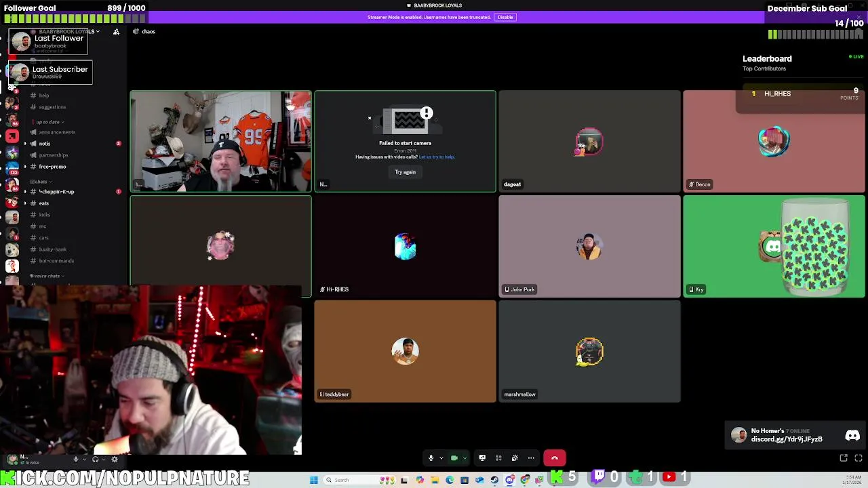868x488 pixels.
Task: Open the choppin-it-up channel
Action: (x=57, y=192)
